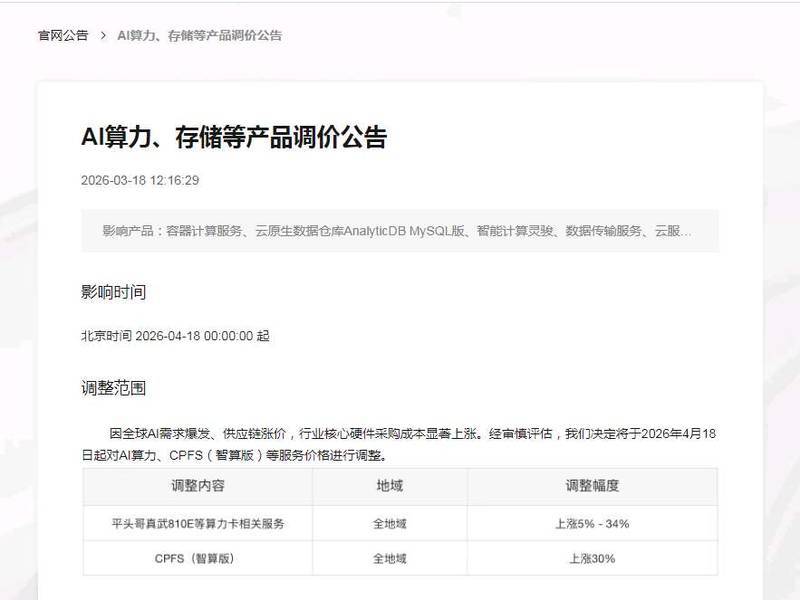Select the 上涨5% - 34% adjustment cell
Viewport: 800px width, 600px height.
click(591, 522)
